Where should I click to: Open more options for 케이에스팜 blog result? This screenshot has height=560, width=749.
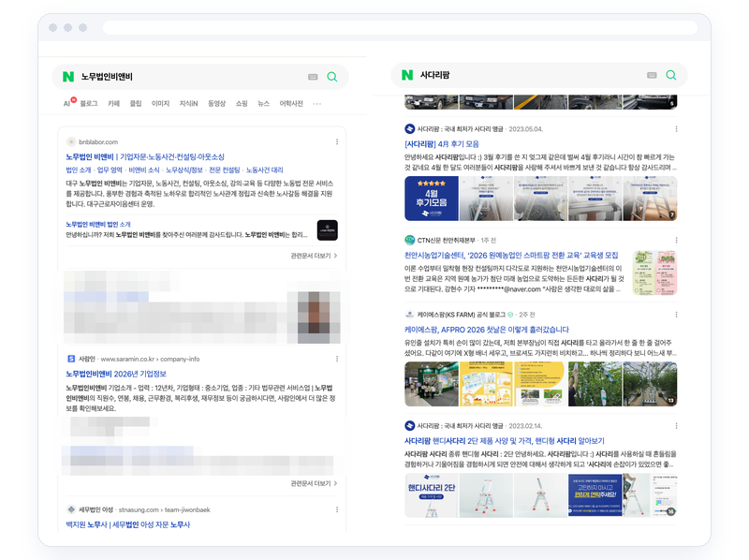click(676, 315)
